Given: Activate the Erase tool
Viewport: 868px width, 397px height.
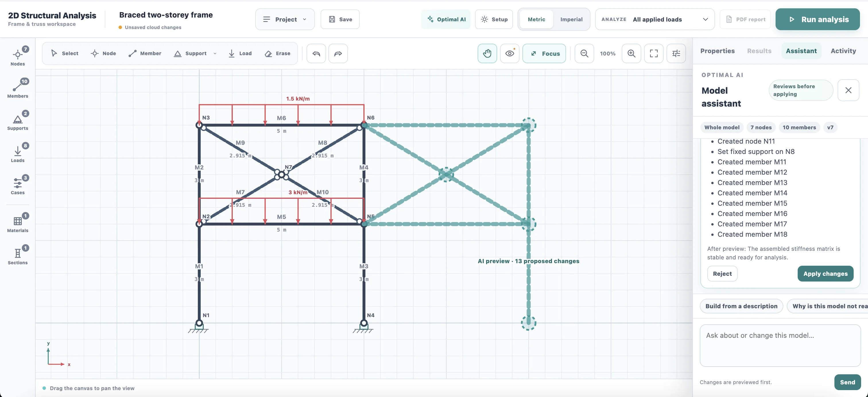Looking at the screenshot, I should [278, 53].
